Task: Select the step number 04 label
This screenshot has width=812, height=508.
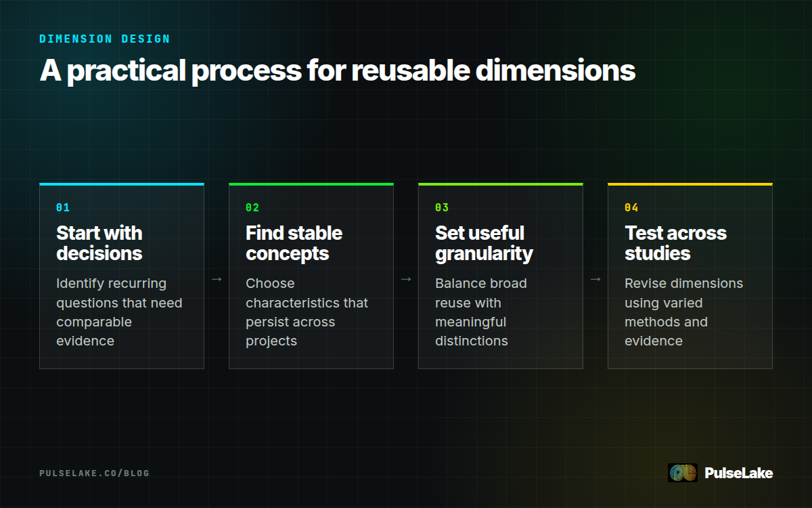Action: click(x=631, y=207)
